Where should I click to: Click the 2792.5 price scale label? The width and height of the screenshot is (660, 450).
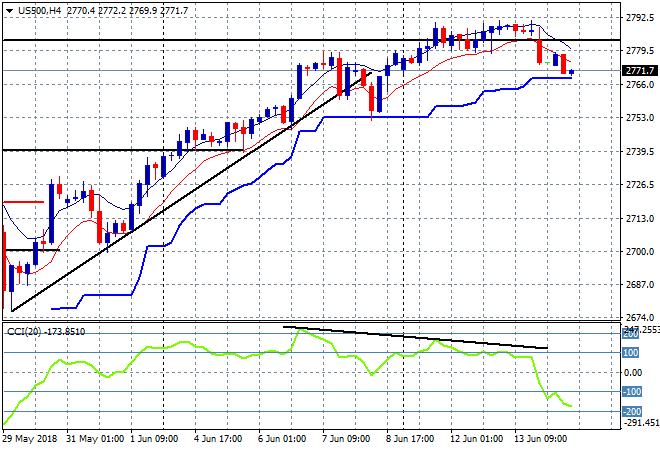tap(640, 18)
